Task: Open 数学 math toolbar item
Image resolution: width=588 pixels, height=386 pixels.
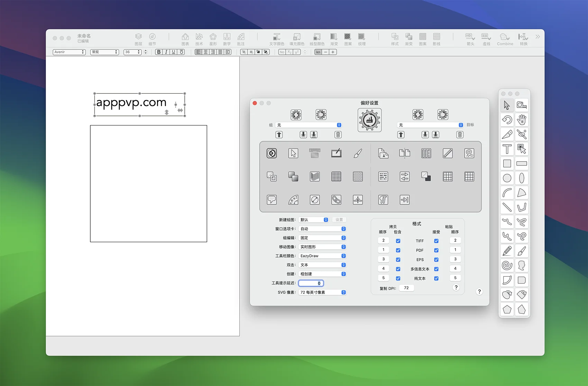Action: coord(227,39)
